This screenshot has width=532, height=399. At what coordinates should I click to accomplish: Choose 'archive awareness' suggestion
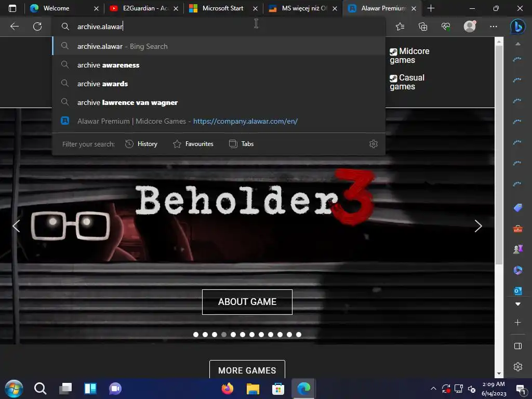click(x=219, y=65)
